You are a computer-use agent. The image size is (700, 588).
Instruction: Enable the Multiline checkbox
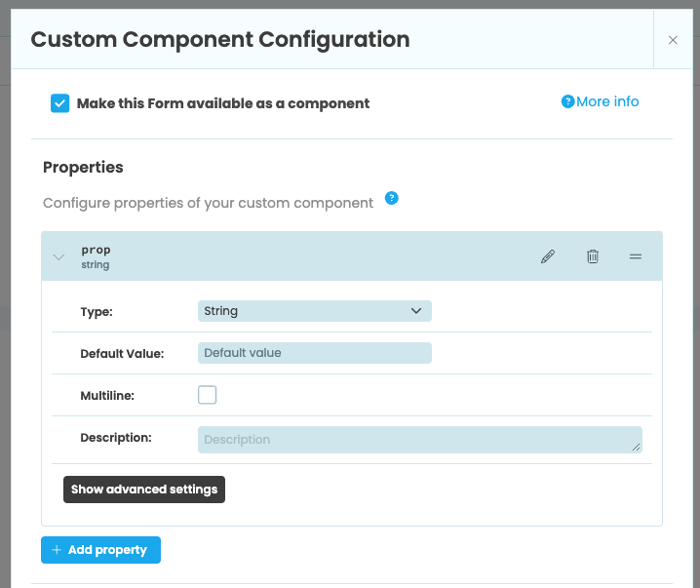(x=207, y=395)
